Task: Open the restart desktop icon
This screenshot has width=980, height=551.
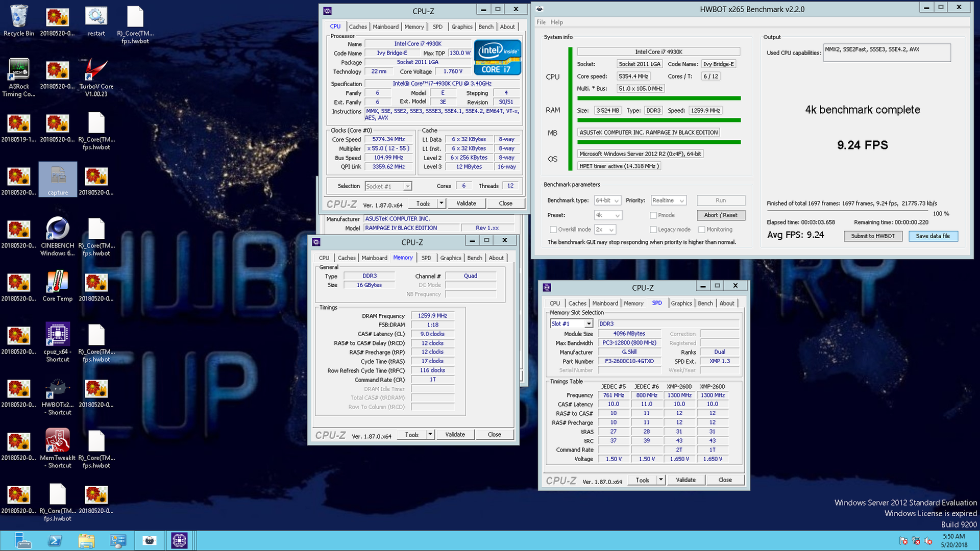Action: coord(96,21)
